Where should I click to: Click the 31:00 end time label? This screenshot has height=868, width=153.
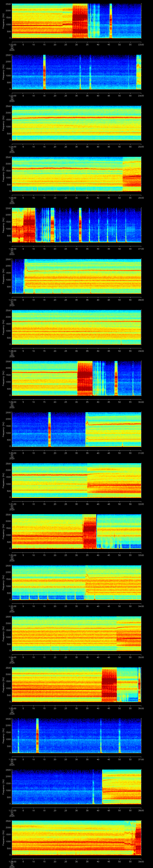point(141,453)
